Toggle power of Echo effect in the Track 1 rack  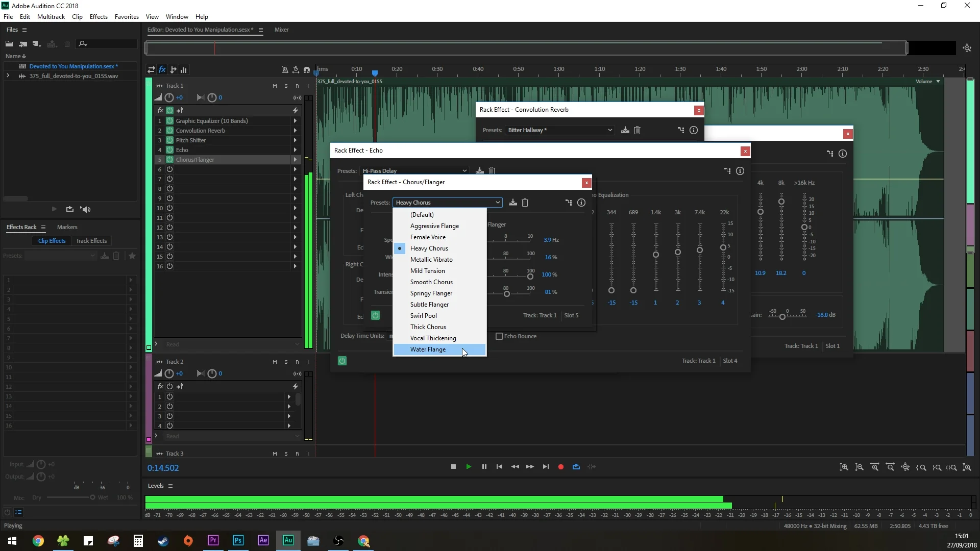tap(170, 150)
